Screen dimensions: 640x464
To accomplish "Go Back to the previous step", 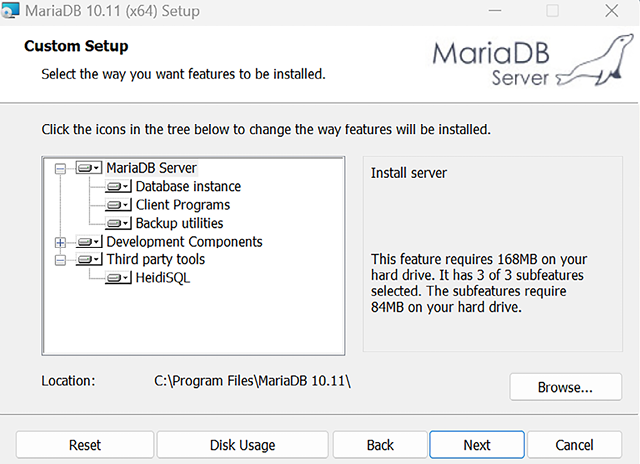I will 380,445.
